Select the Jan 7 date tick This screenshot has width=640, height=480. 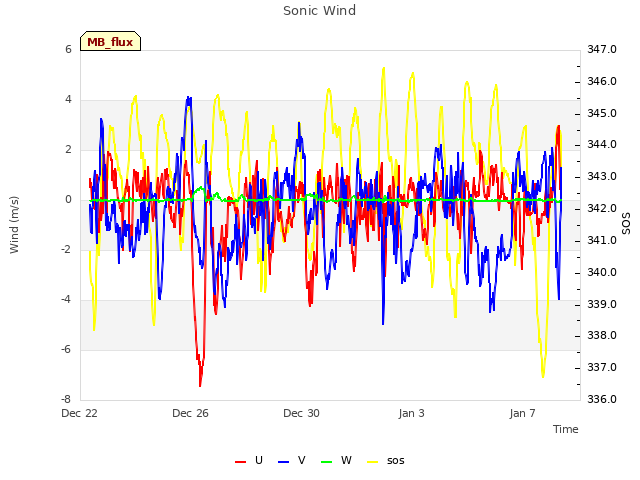coord(522,413)
